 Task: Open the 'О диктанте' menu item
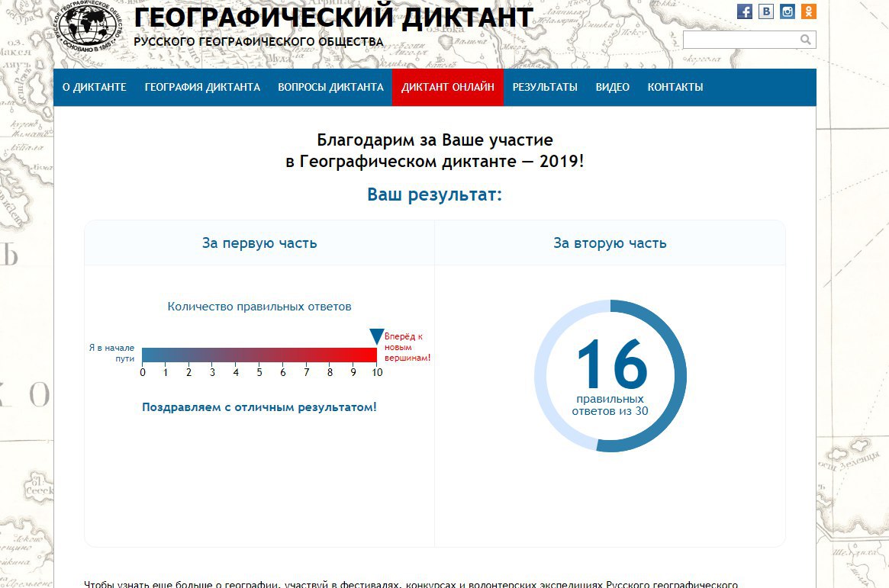pyautogui.click(x=94, y=87)
